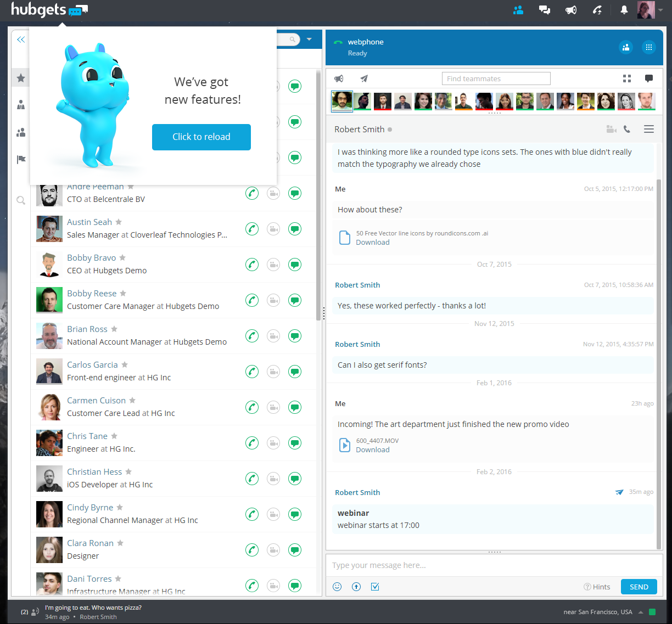The width and height of the screenshot is (672, 624).
Task: Click the "Click to reload" button
Action: [x=201, y=137]
